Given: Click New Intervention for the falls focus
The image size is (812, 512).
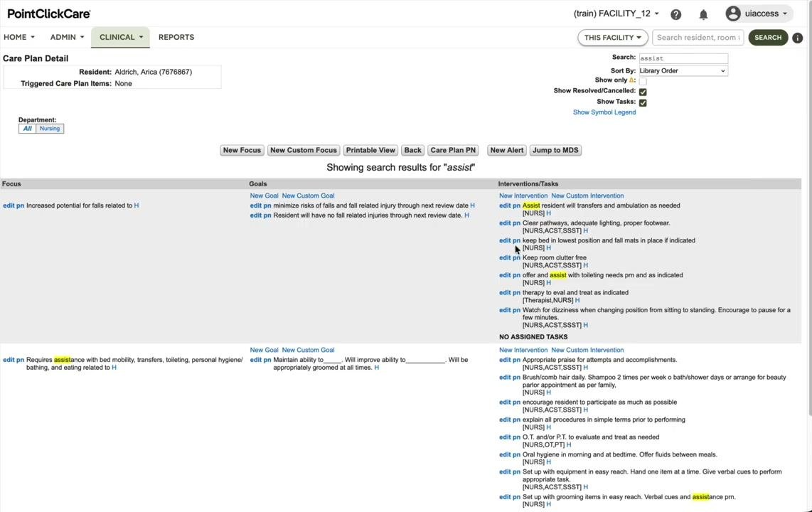Looking at the screenshot, I should [x=523, y=196].
